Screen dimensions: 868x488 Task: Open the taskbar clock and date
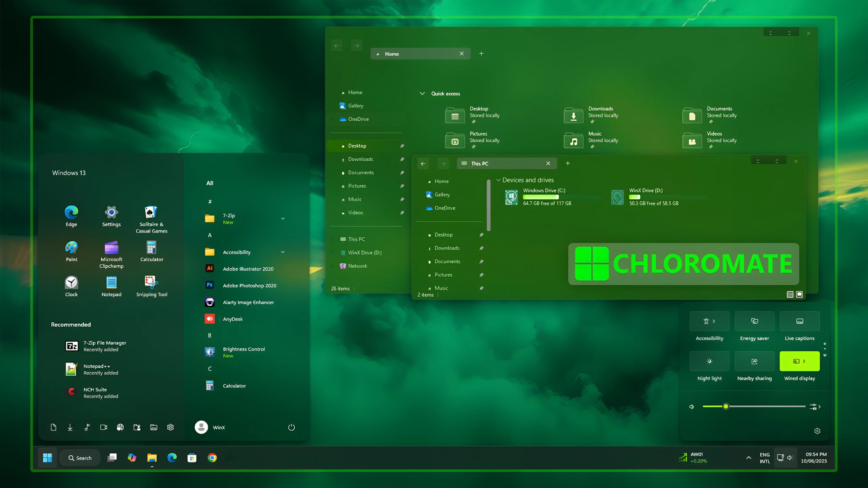click(814, 458)
